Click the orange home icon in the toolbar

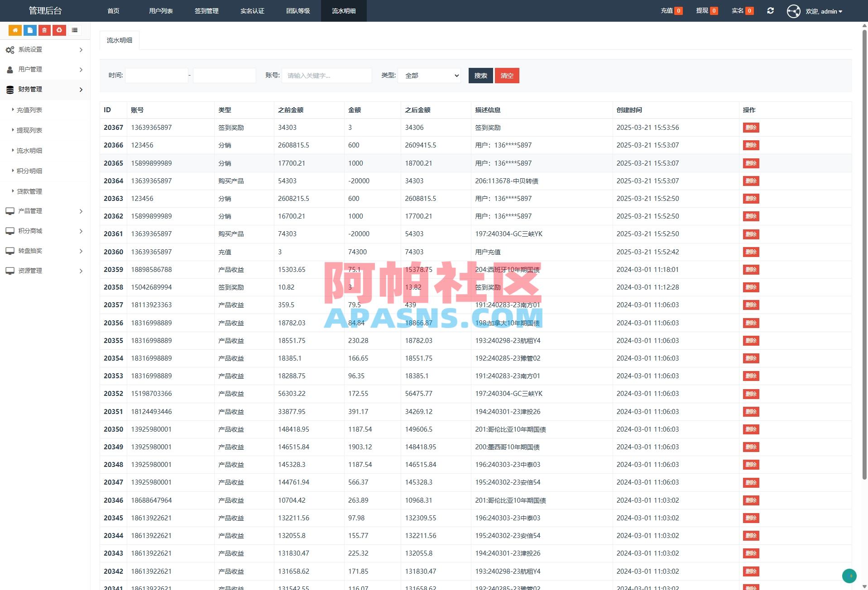click(x=15, y=30)
